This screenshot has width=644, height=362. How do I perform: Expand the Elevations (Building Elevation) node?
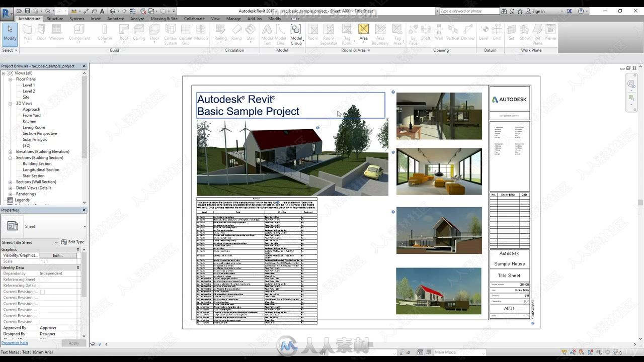[10, 151]
